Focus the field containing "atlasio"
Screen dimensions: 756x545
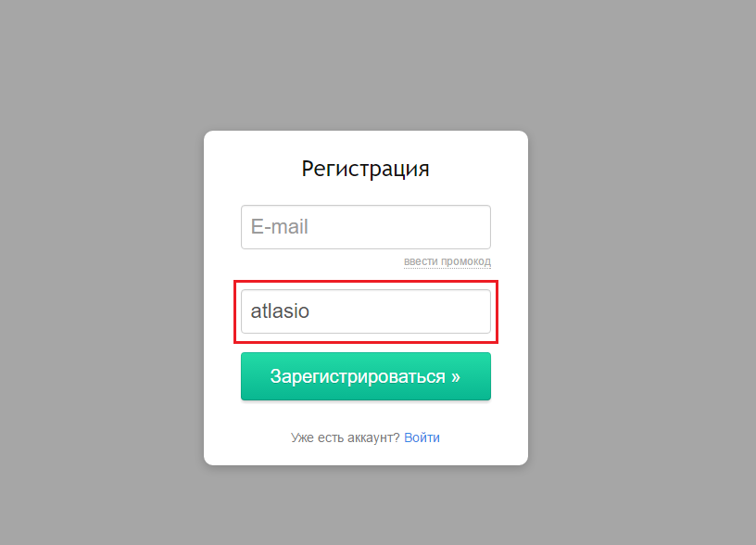click(x=365, y=311)
